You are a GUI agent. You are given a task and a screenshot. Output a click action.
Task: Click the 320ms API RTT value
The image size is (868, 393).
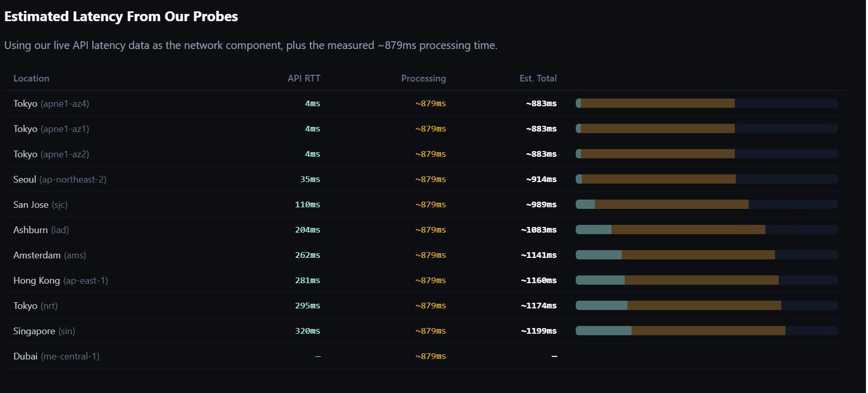(307, 331)
